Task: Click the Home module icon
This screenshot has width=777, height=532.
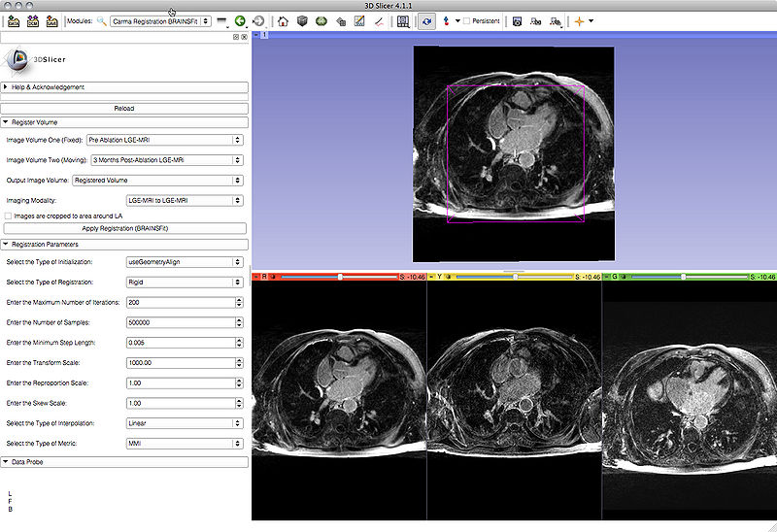Action: (x=282, y=20)
